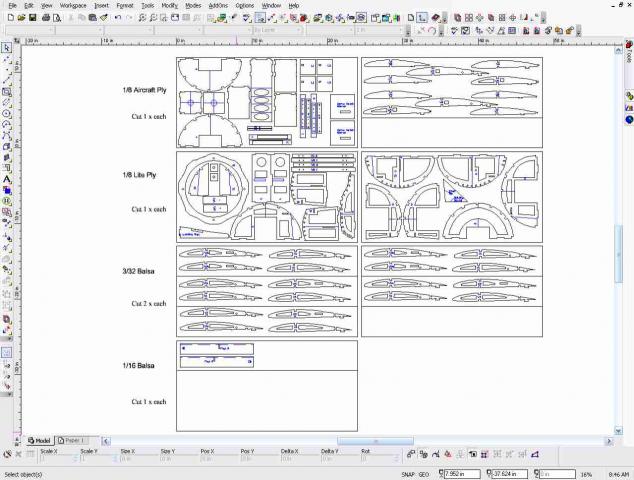
Task: Click the Print icon in the toolbar
Action: pyautogui.click(x=42, y=17)
